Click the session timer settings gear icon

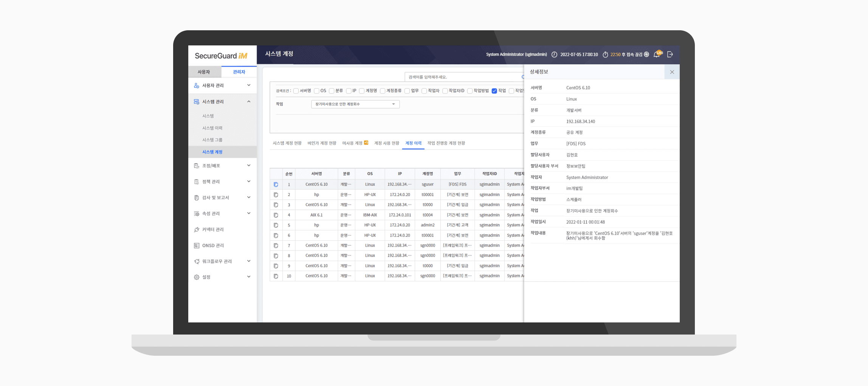(646, 54)
